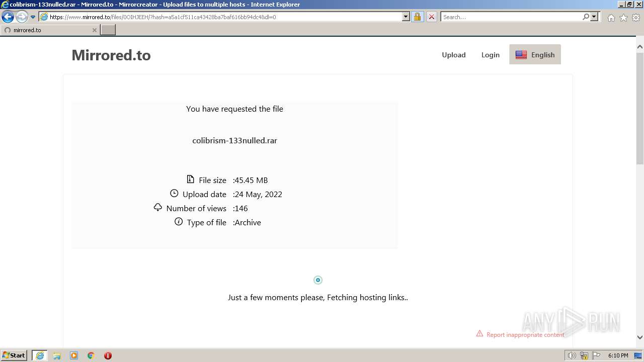644x362 pixels.
Task: Open the Login link
Action: (491, 55)
